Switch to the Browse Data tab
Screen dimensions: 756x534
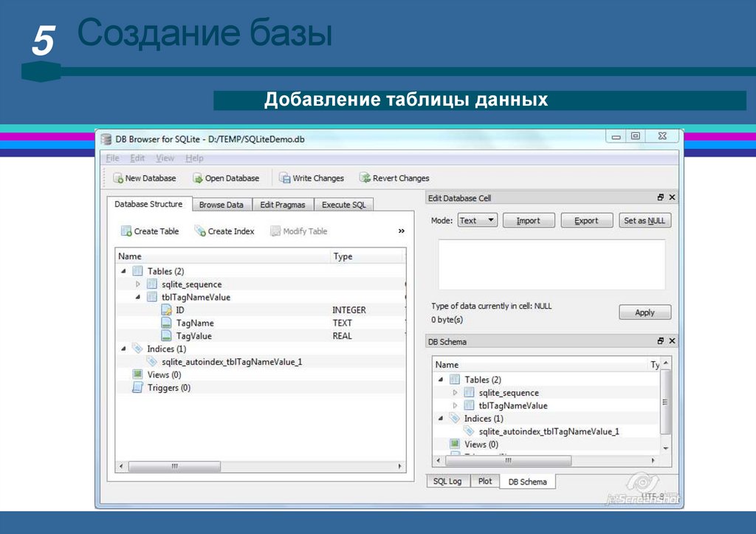[221, 205]
